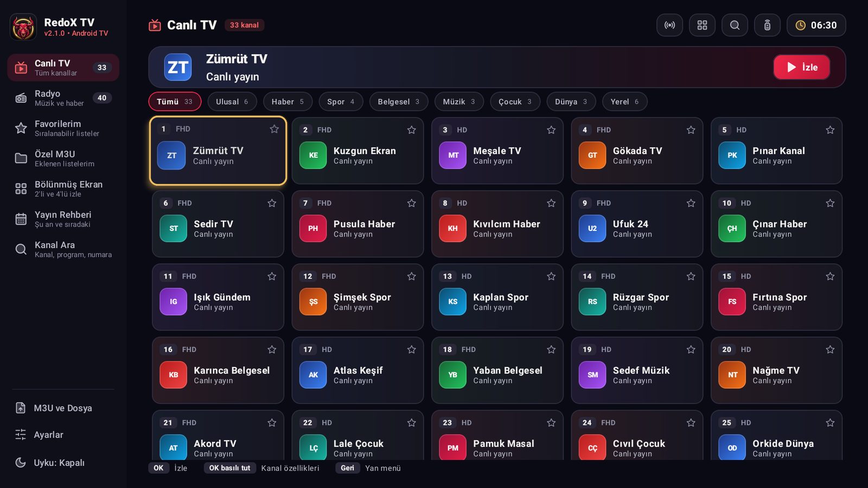Open the remote control icon in header
868x488 pixels.
(x=767, y=25)
